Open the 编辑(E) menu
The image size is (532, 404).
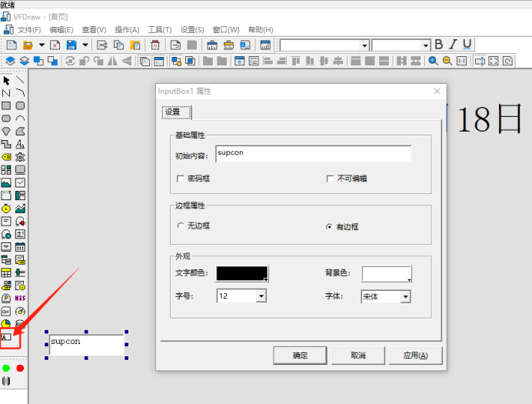pos(61,30)
